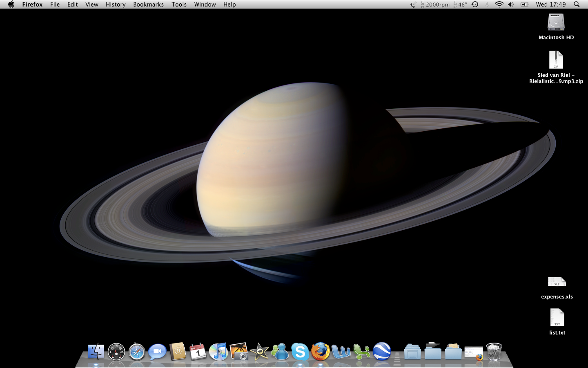Open the Firefox application menu
This screenshot has width=588, height=368.
[32, 4]
